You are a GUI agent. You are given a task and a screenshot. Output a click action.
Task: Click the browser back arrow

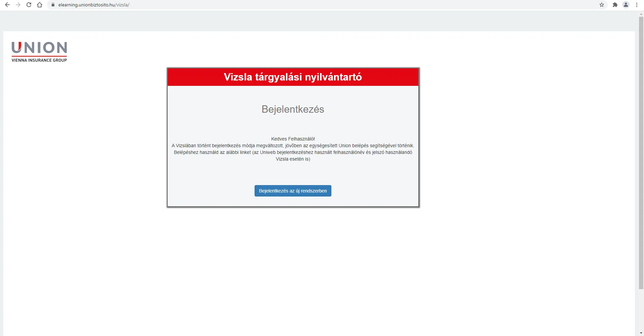pos(7,5)
